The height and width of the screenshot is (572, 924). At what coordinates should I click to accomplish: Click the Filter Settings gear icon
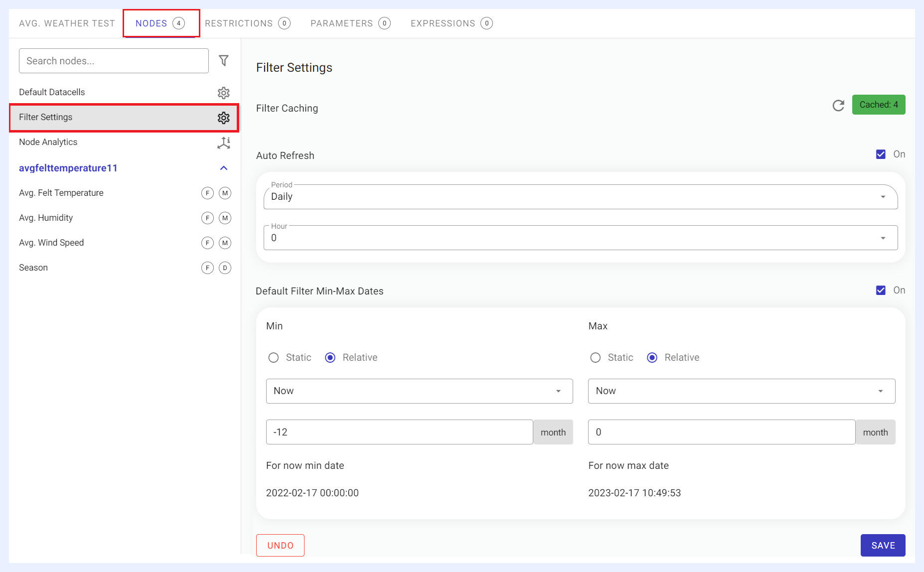(x=224, y=118)
